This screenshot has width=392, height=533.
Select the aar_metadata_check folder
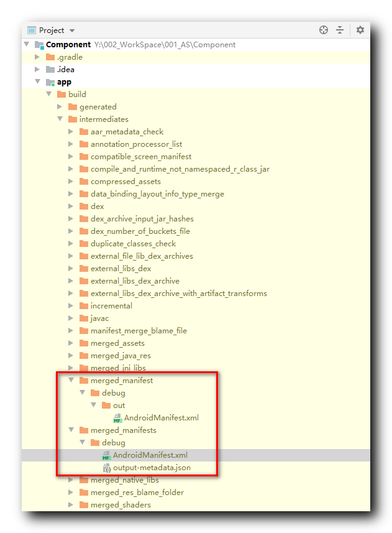click(127, 132)
